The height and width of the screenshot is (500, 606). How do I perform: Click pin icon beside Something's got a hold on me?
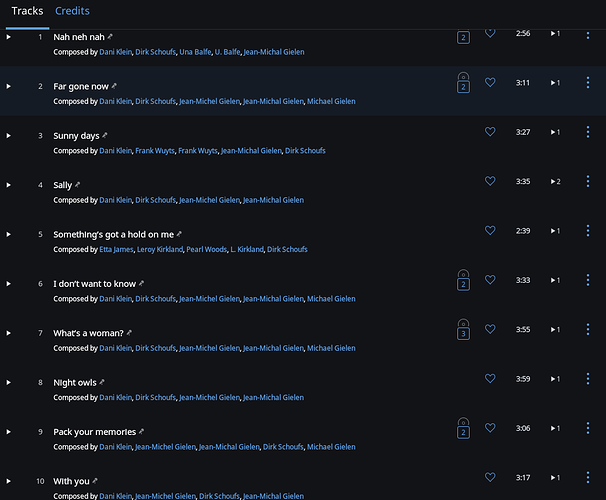[x=179, y=234]
